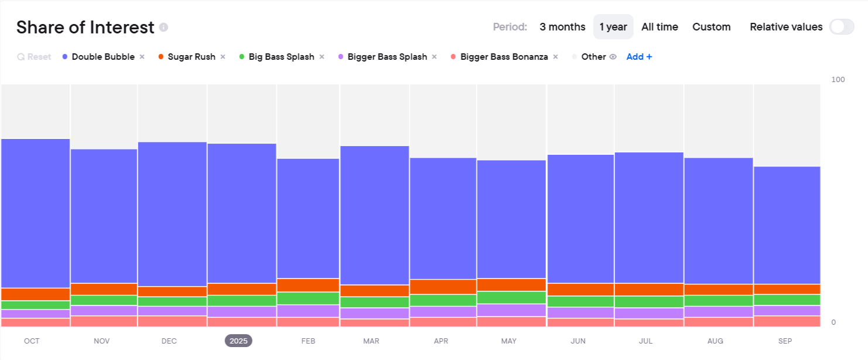Screen dimensions: 868x360
Task: Select the 1 year period
Action: click(x=613, y=27)
